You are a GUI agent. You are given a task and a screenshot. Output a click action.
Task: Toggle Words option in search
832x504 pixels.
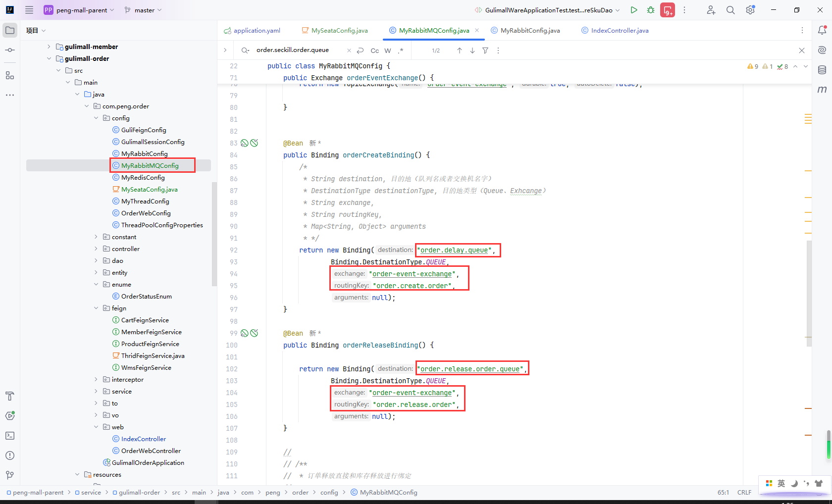(388, 50)
